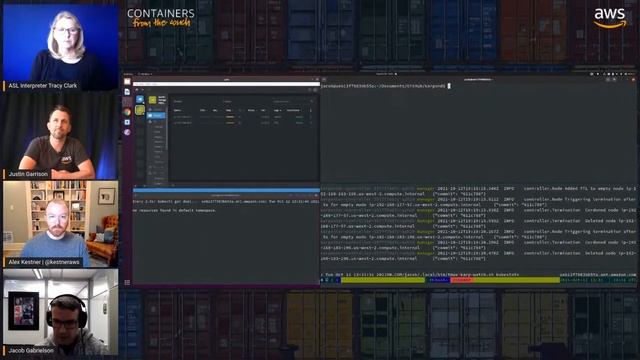
Task: Sort the Lens table by the Name column
Action: 178,110
